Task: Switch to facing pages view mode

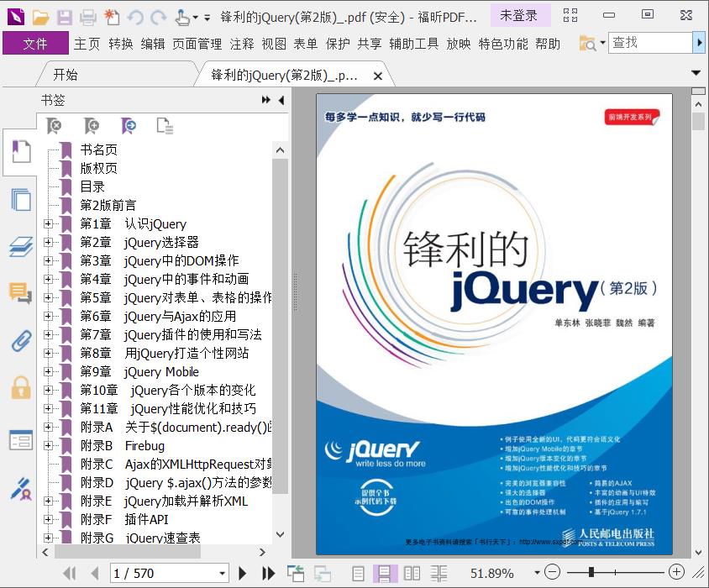Action: click(x=412, y=574)
